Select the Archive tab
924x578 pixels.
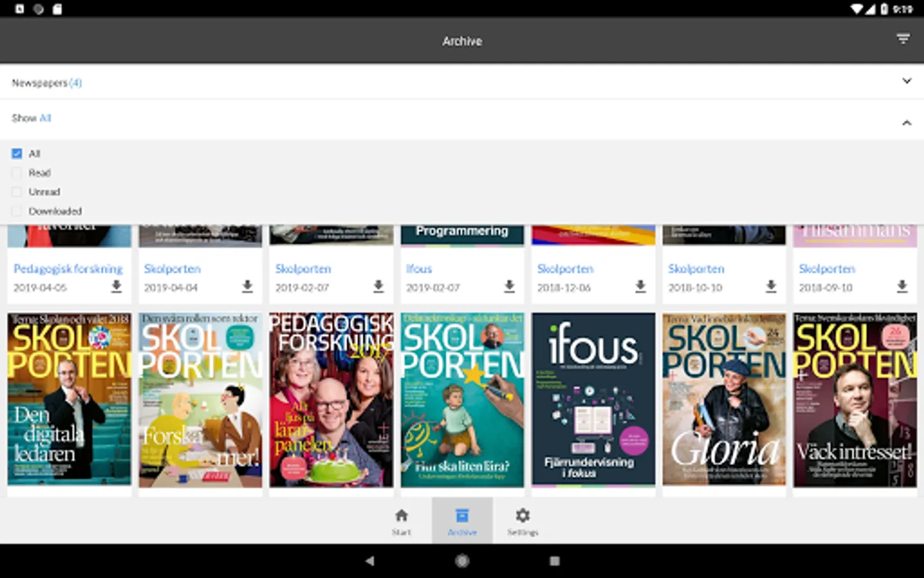462,521
